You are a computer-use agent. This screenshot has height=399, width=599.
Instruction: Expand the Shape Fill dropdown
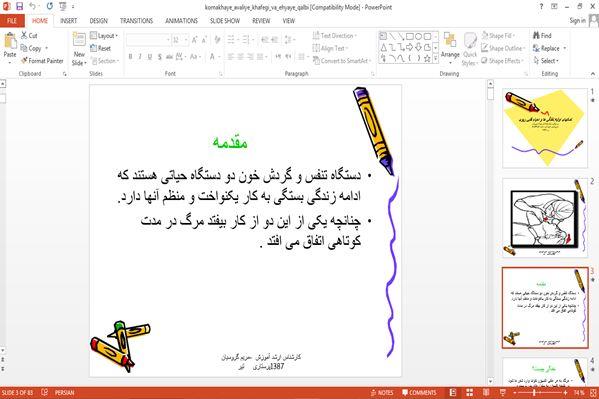498,36
